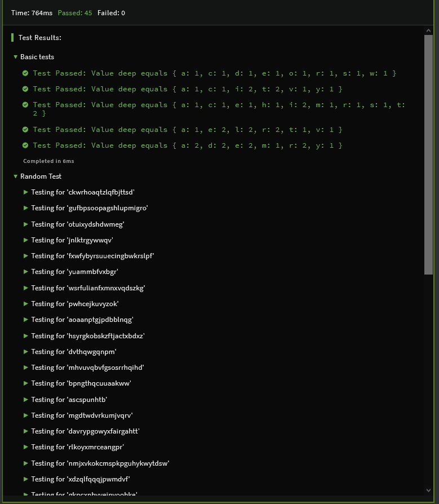Viewport: 439px width, 504px height.
Task: Click 'Completed in 6ms' text
Action: [48, 161]
